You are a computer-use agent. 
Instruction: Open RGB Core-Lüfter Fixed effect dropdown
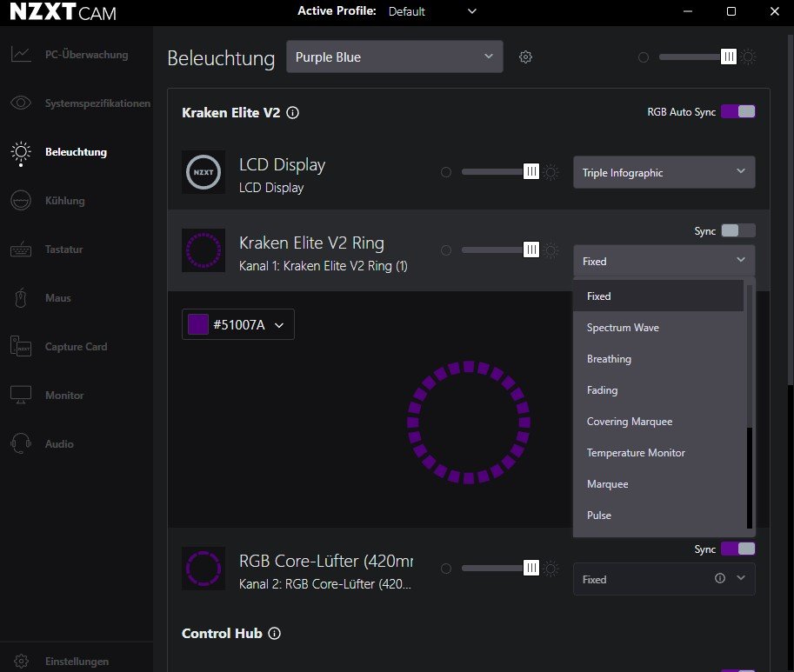tap(664, 579)
